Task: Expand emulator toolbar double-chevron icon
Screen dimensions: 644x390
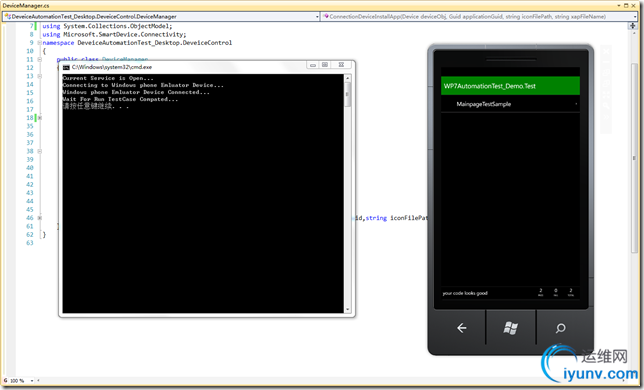Action: (606, 117)
